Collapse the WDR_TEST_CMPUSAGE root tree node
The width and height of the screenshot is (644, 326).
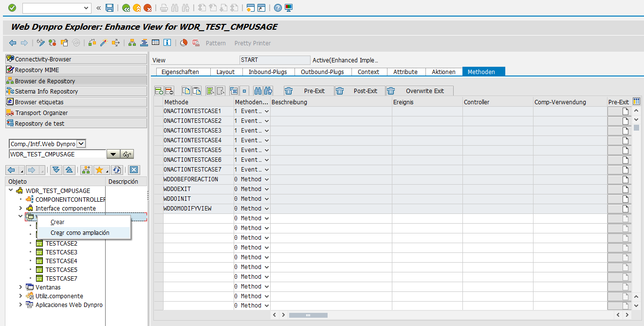point(11,191)
